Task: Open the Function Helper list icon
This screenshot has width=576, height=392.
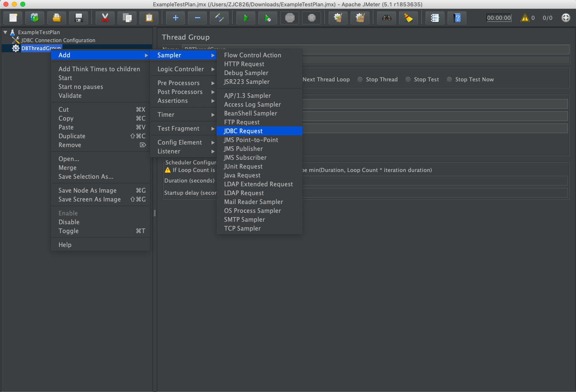Action: click(435, 18)
